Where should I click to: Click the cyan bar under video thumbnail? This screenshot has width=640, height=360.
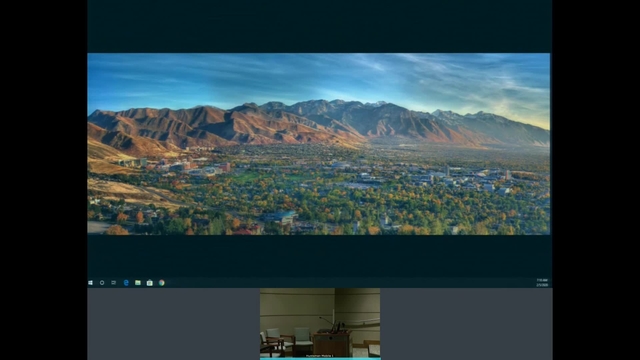click(x=320, y=359)
